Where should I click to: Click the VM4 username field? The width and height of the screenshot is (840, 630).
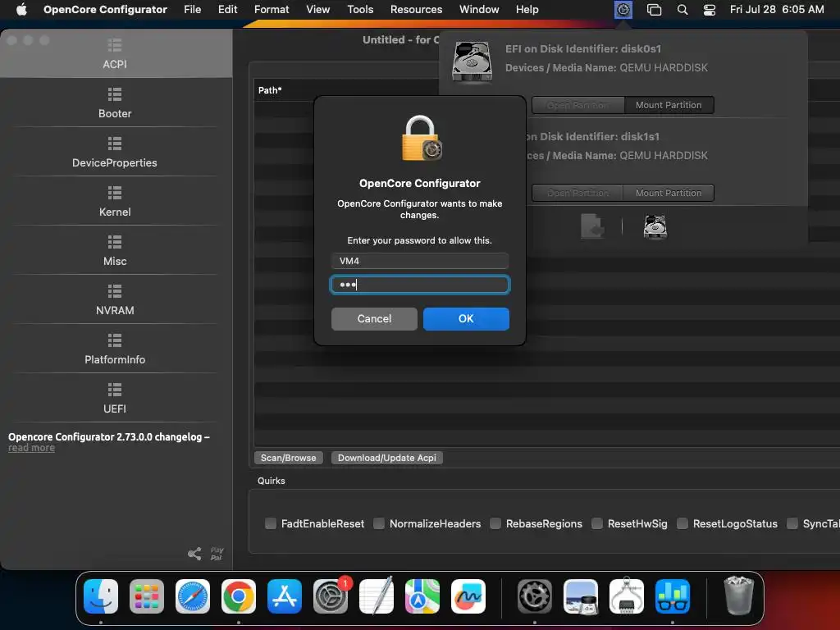[x=420, y=261]
